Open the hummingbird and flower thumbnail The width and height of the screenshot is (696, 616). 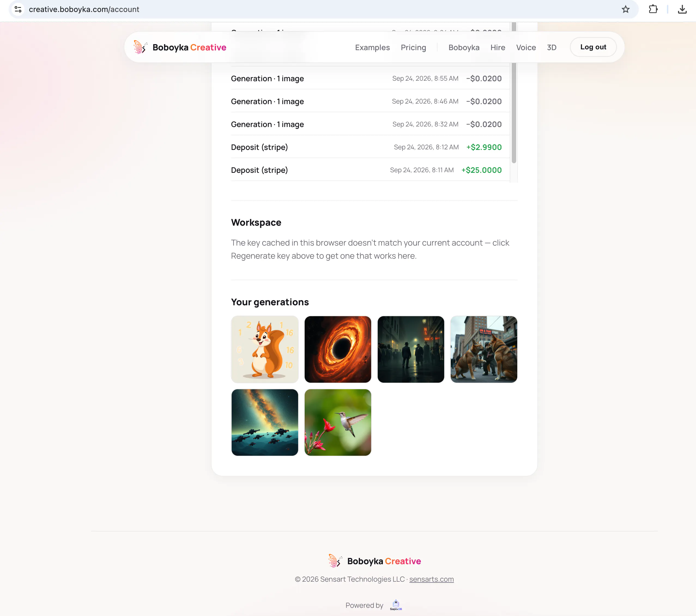[338, 422]
